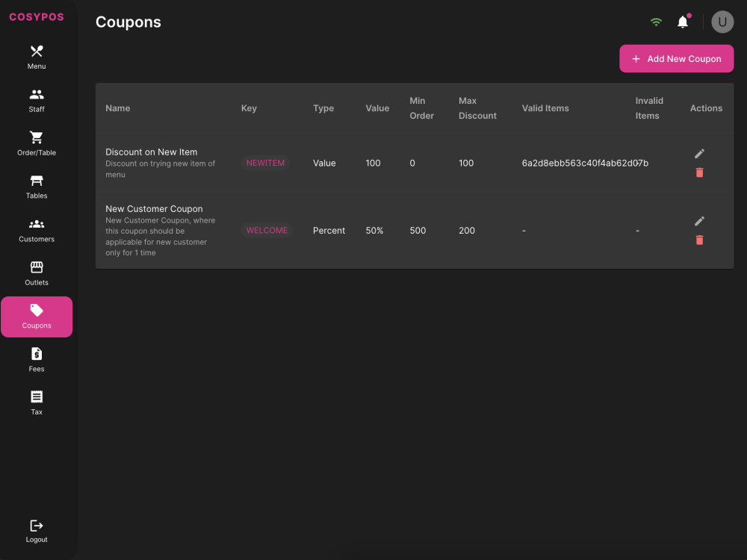The width and height of the screenshot is (747, 560).
Task: Click the Value column header
Action: (x=377, y=108)
